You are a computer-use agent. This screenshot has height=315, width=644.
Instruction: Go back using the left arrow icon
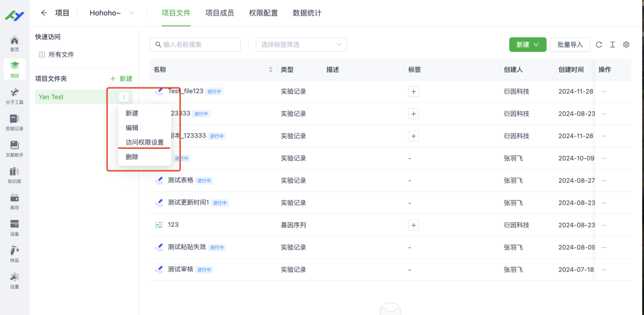point(44,13)
